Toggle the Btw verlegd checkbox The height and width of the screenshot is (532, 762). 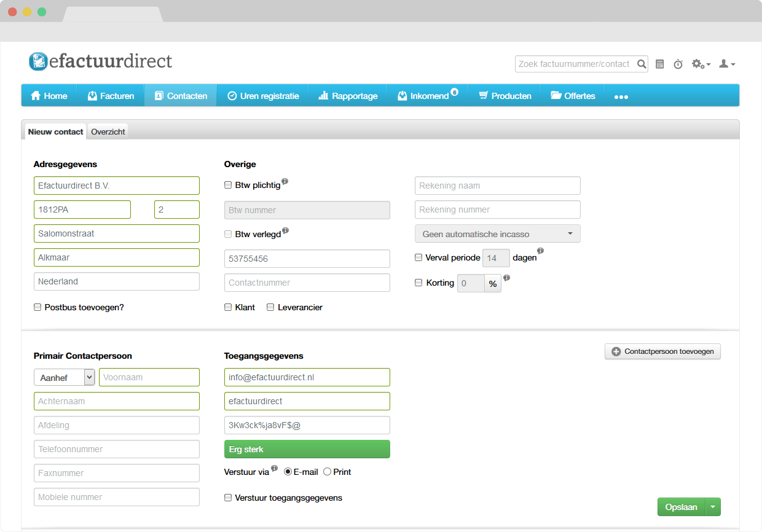click(229, 234)
